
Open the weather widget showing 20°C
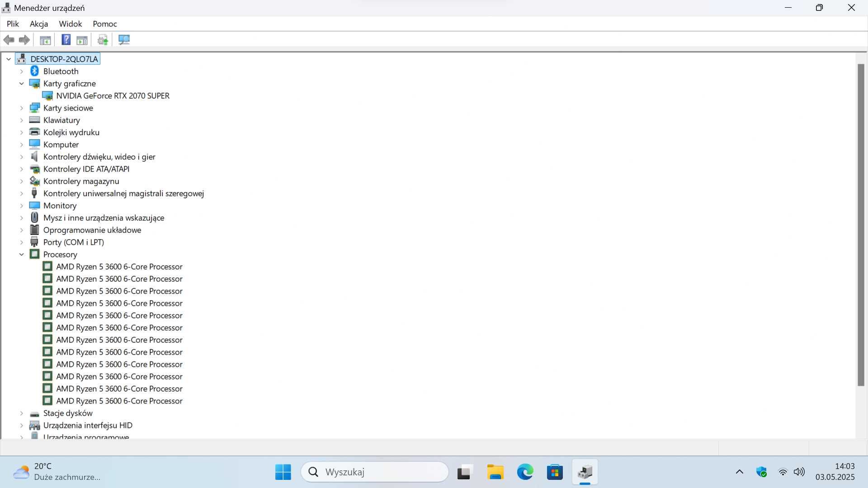[x=57, y=472]
